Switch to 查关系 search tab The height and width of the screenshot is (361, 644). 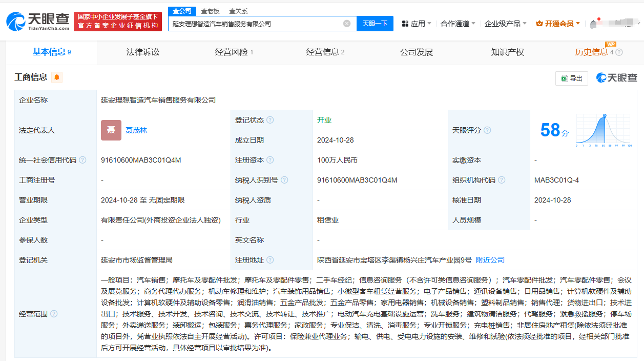pyautogui.click(x=238, y=11)
